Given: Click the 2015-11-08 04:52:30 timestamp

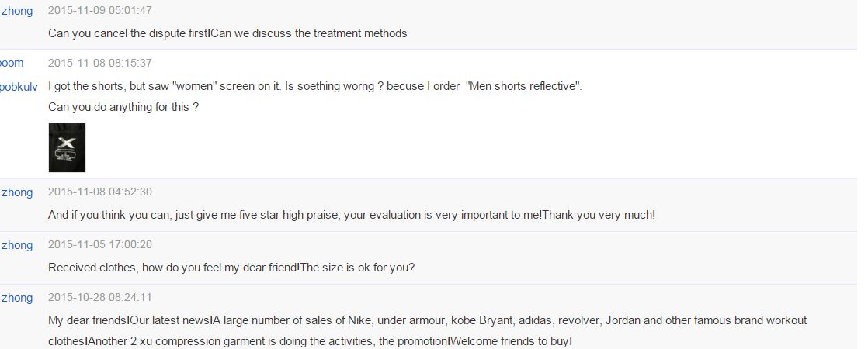Looking at the screenshot, I should pos(100,192).
